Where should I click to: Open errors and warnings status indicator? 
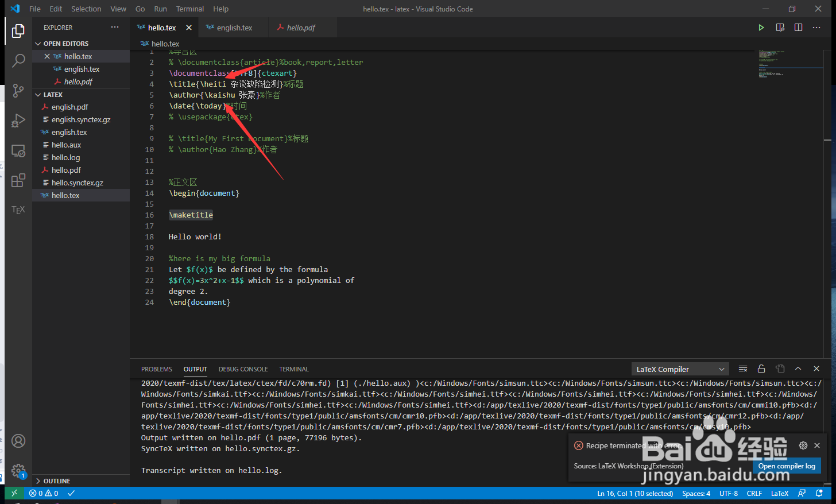44,493
